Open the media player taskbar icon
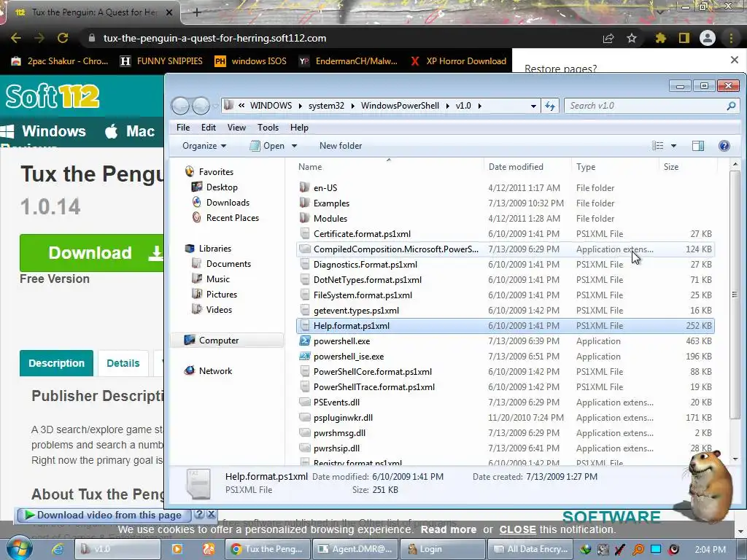This screenshot has height=560, width=747. [177, 549]
